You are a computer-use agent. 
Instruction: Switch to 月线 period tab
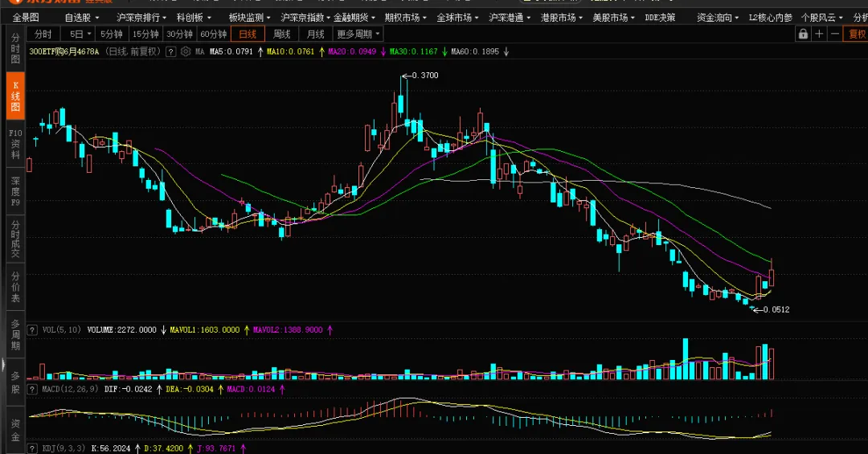pyautogui.click(x=316, y=35)
